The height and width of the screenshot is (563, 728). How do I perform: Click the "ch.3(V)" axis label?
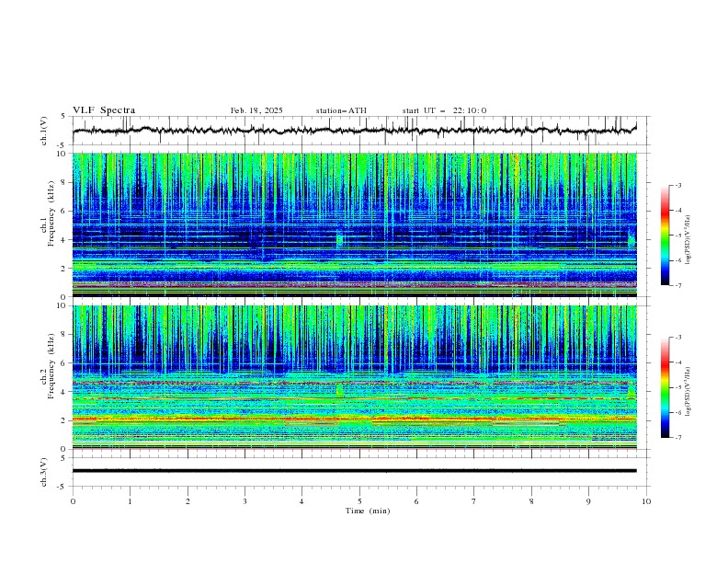click(x=44, y=472)
